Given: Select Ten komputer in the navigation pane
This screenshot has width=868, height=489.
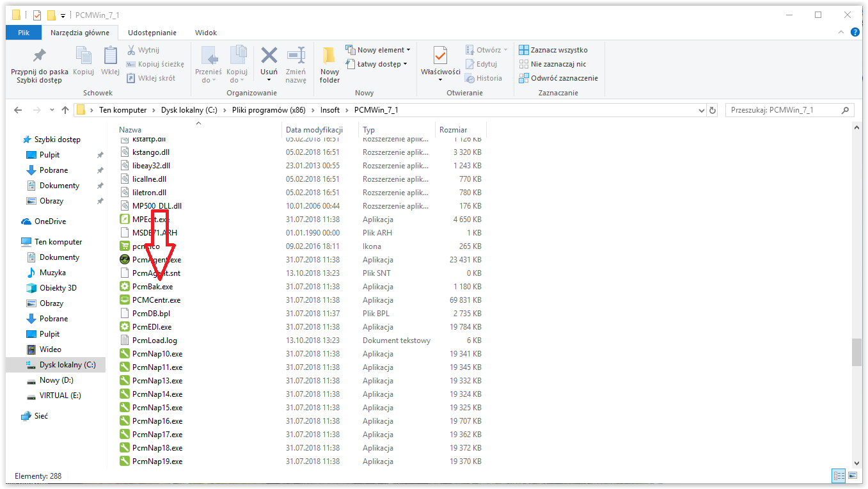Looking at the screenshot, I should pos(58,242).
